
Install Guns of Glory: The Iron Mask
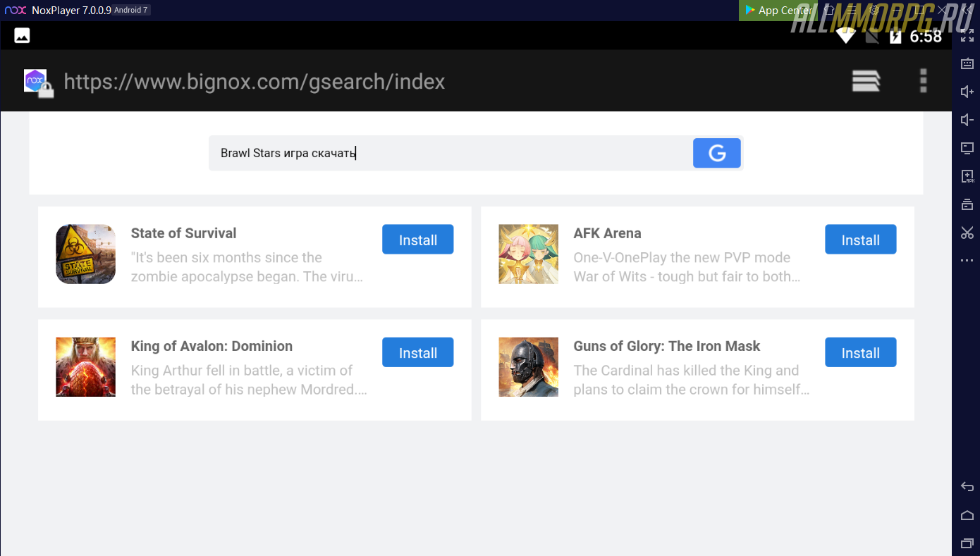pyautogui.click(x=860, y=352)
